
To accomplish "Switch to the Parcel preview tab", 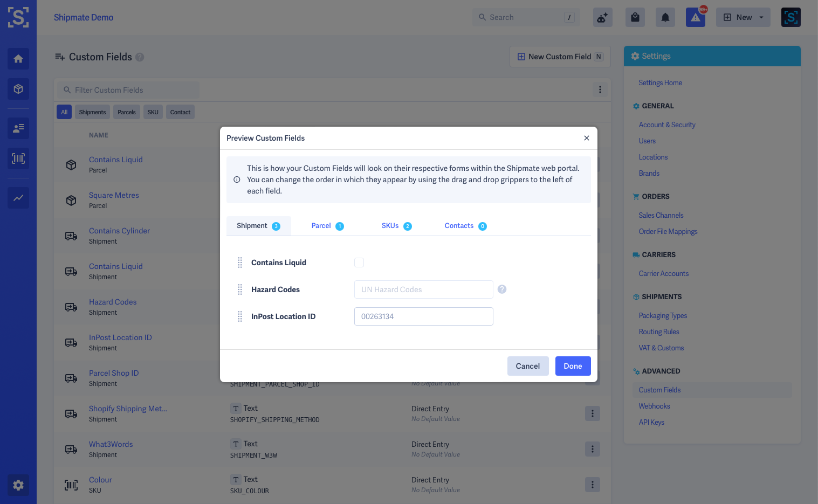I will pyautogui.click(x=328, y=226).
